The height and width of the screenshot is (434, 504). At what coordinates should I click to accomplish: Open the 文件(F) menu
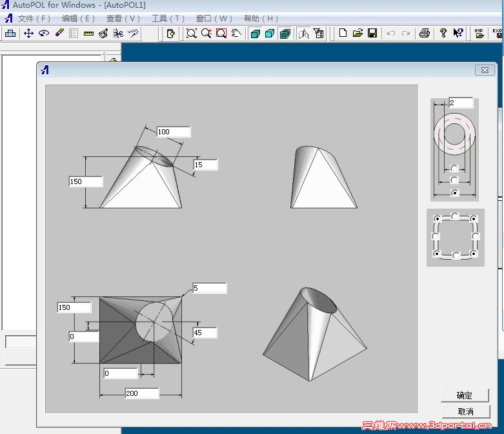point(34,19)
